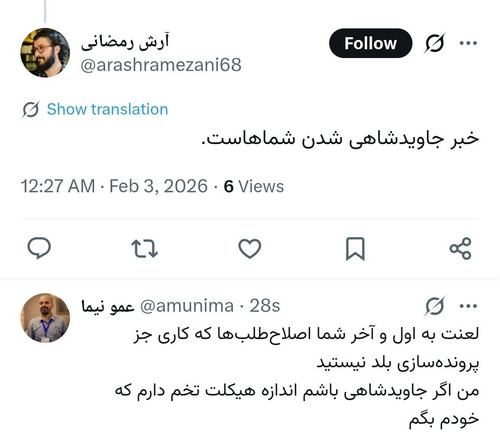The height and width of the screenshot is (442, 500).
Task: Click Grok icon on amunima reply
Action: pyautogui.click(x=435, y=306)
